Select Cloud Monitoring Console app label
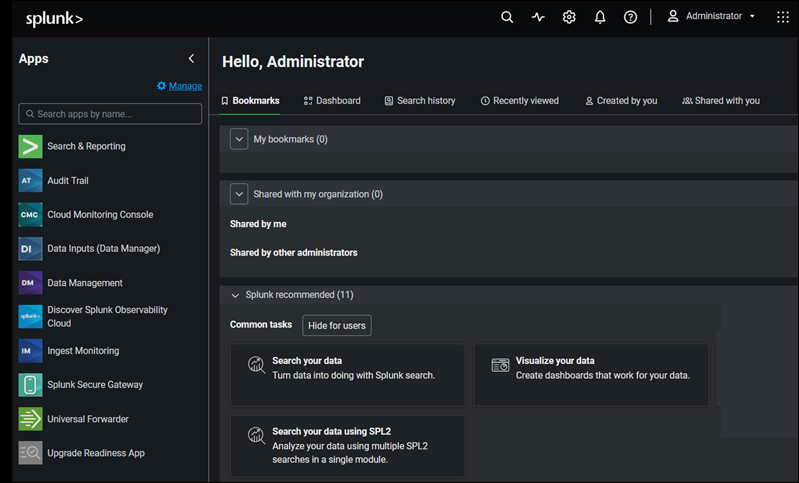The height and width of the screenshot is (483, 799). click(100, 214)
